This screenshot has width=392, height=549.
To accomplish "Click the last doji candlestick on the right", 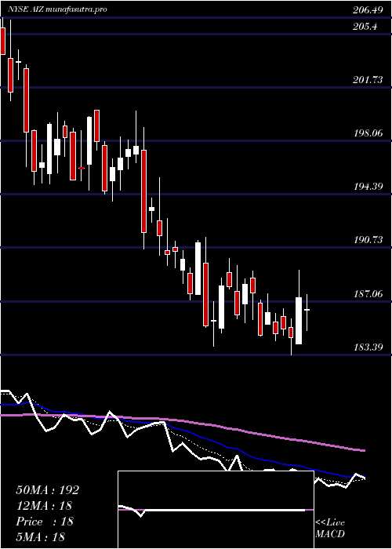I will (x=307, y=310).
